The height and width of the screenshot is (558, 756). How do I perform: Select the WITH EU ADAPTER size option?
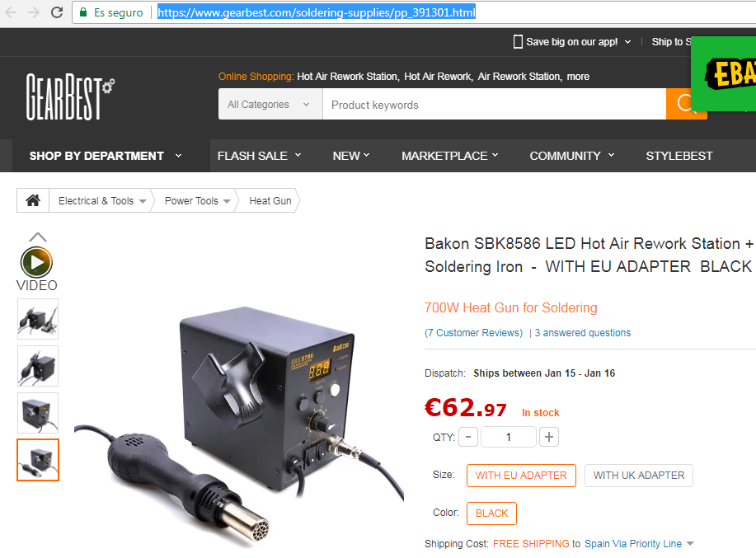[x=521, y=476]
